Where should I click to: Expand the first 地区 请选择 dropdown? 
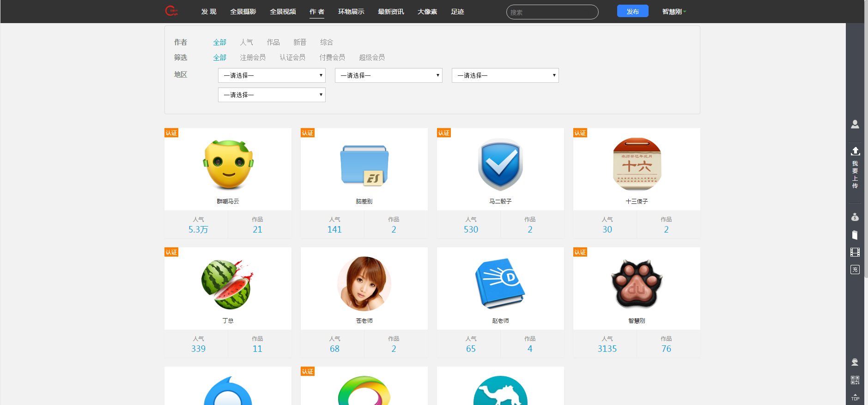coord(272,75)
